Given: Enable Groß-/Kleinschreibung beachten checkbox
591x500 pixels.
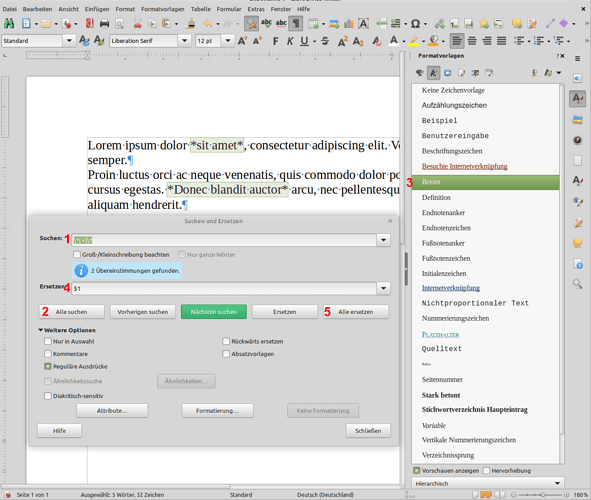Looking at the screenshot, I should pyautogui.click(x=77, y=254).
